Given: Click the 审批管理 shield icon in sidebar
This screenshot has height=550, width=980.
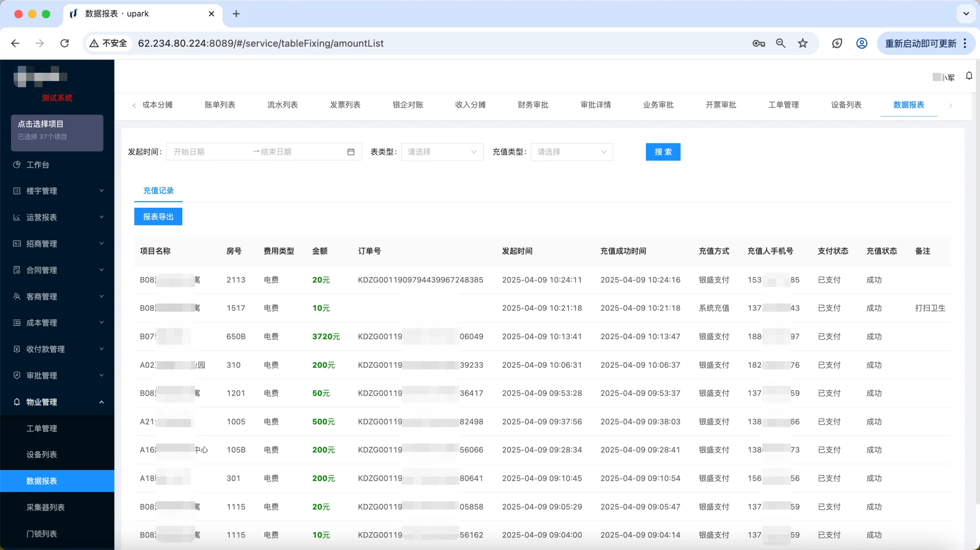Looking at the screenshot, I should pyautogui.click(x=16, y=375).
